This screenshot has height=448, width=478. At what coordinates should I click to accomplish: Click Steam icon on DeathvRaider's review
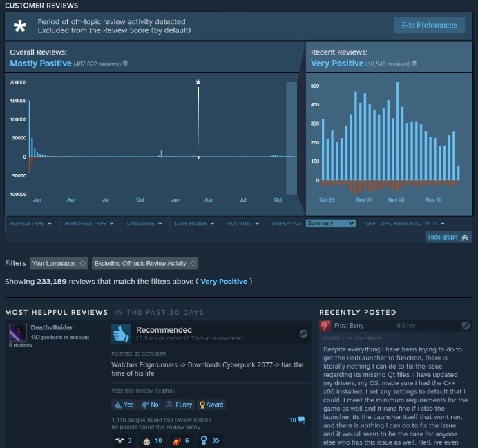(x=303, y=333)
